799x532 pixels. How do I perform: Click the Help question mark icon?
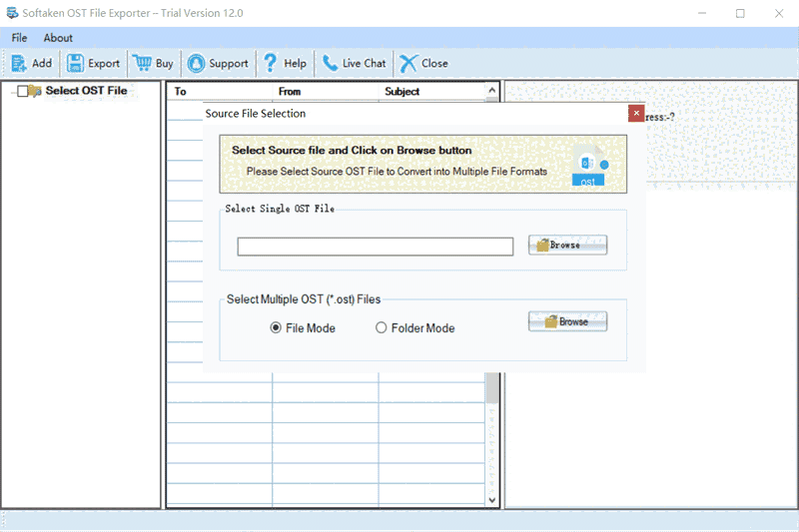coord(270,63)
